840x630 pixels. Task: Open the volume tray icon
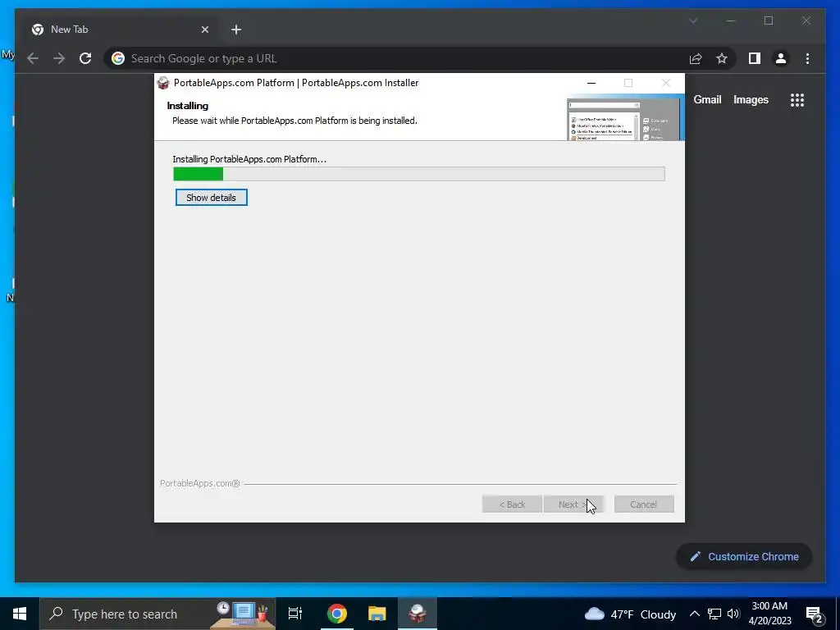(x=733, y=614)
